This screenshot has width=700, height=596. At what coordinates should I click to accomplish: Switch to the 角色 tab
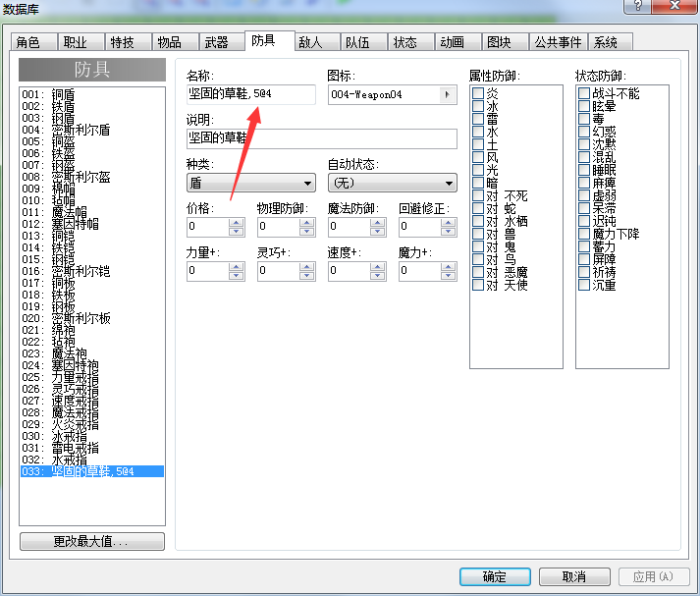coord(32,42)
